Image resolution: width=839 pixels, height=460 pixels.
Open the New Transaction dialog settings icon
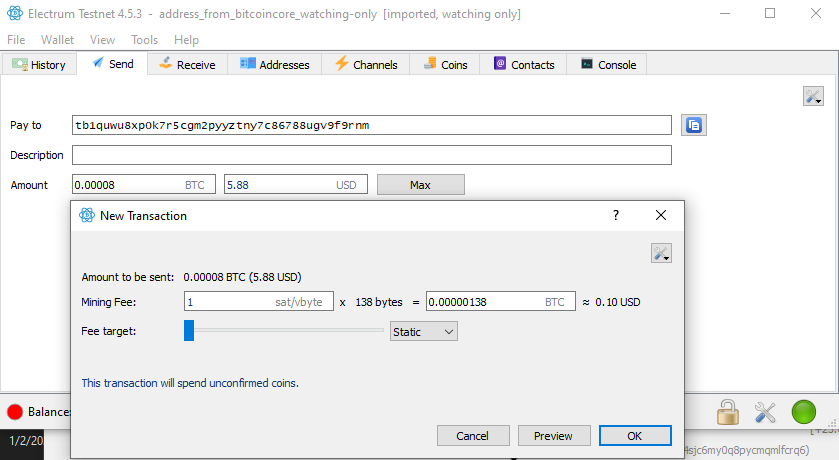(x=661, y=253)
